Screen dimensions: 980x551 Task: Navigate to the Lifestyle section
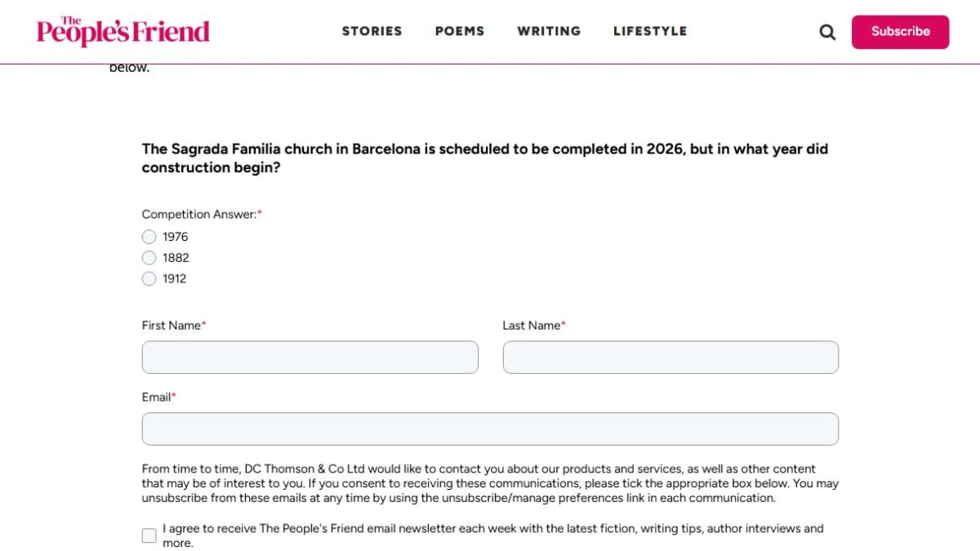[649, 31]
